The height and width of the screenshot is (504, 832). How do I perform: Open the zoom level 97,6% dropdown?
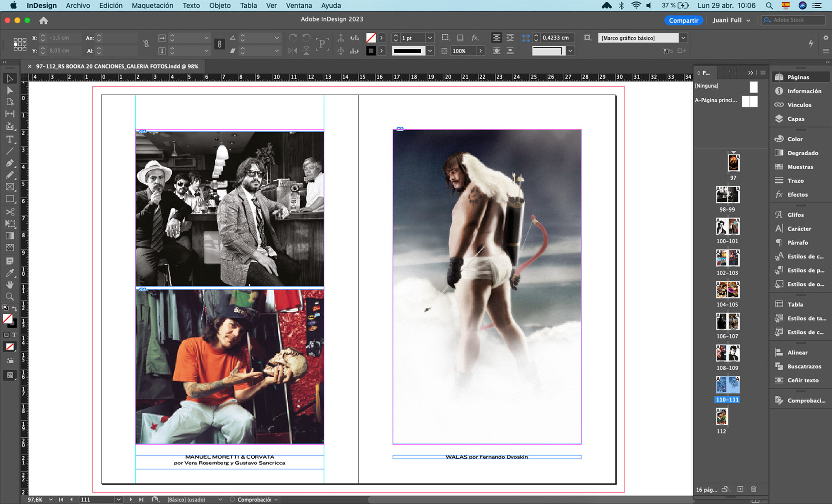click(x=51, y=499)
